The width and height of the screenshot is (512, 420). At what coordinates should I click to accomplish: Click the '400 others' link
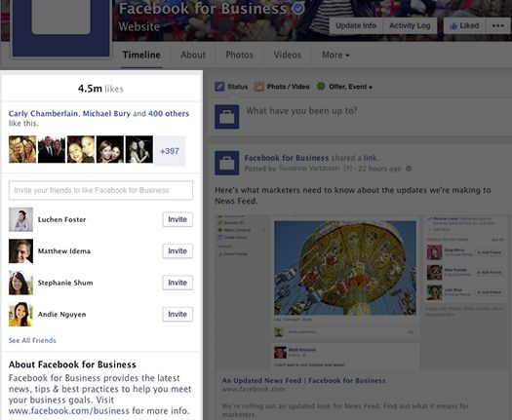coord(169,114)
